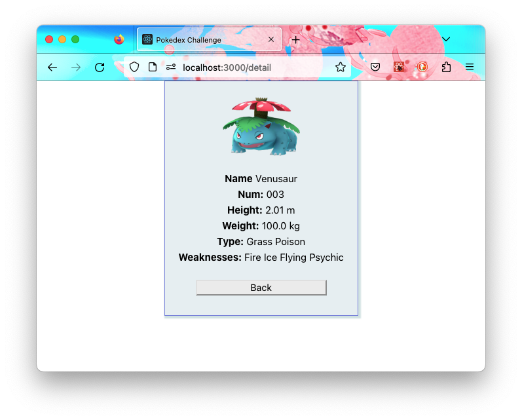Screen dimensions: 522x420
Task: Click the green maximize window button
Action: tap(75, 39)
